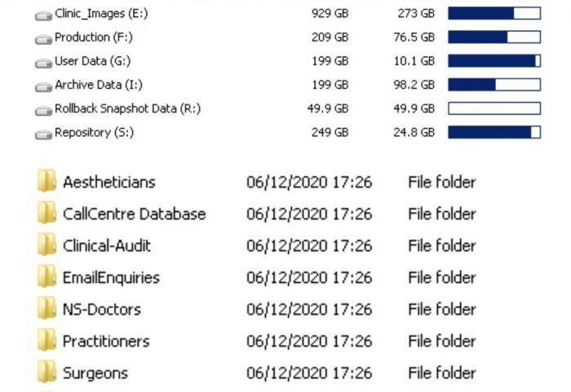This screenshot has width=571, height=392.
Task: Select the Repository (S:) drive icon
Action: pyautogui.click(x=43, y=134)
